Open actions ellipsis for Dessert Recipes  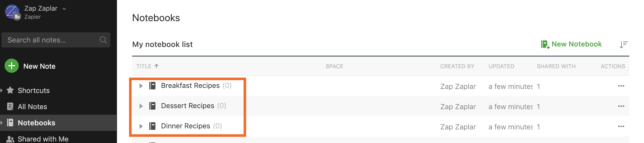click(621, 106)
